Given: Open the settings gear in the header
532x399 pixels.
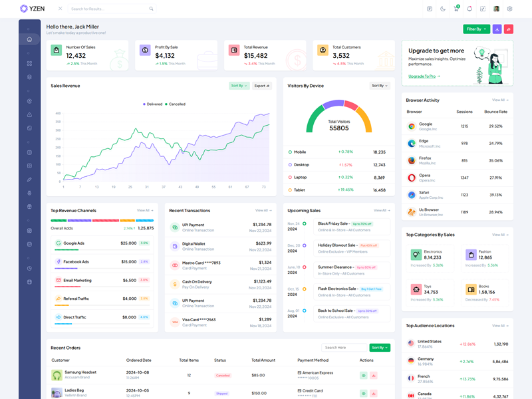Looking at the screenshot, I should [509, 9].
